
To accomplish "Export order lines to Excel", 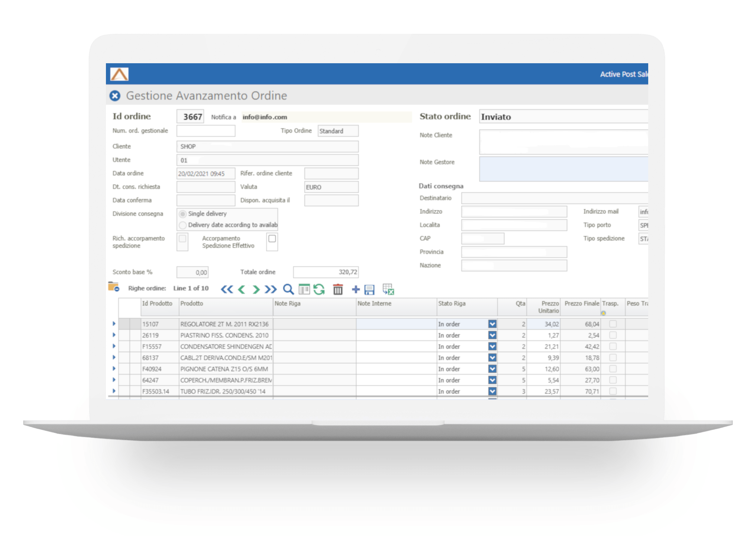I will 388,289.
